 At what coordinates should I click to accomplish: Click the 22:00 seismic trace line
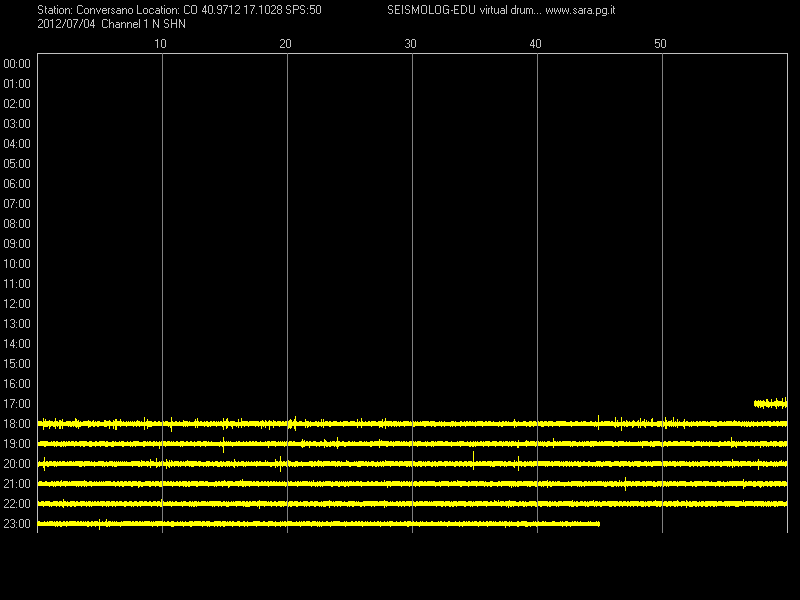click(x=412, y=504)
